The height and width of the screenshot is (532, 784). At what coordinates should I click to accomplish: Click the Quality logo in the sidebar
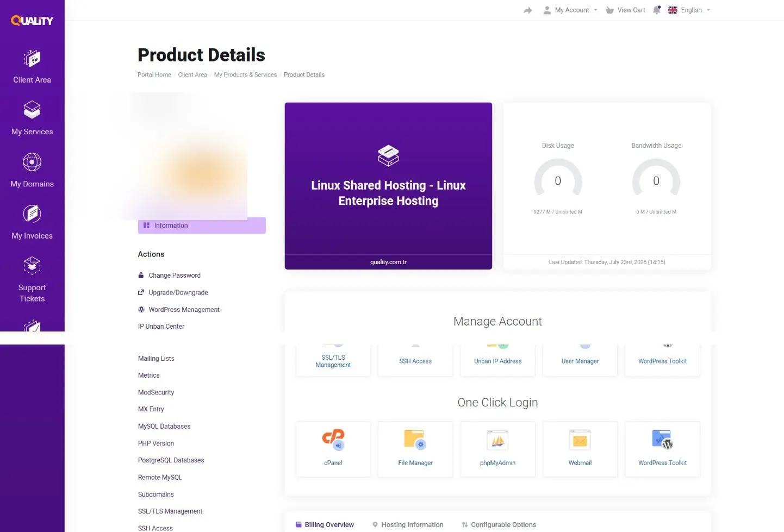32,21
